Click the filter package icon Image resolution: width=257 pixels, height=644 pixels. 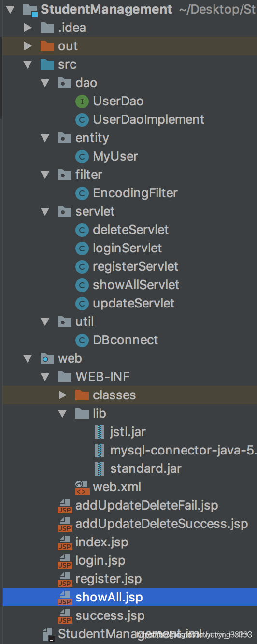point(65,175)
